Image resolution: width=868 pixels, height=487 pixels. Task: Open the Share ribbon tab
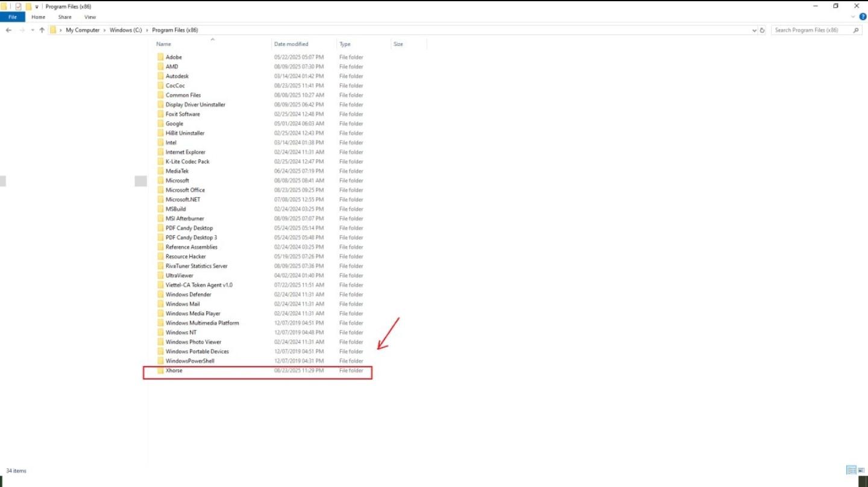(x=64, y=17)
